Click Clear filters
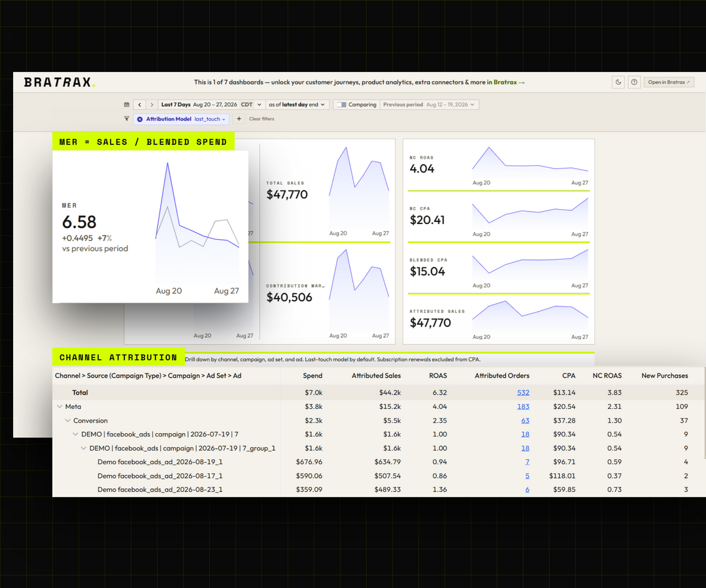 click(x=261, y=119)
